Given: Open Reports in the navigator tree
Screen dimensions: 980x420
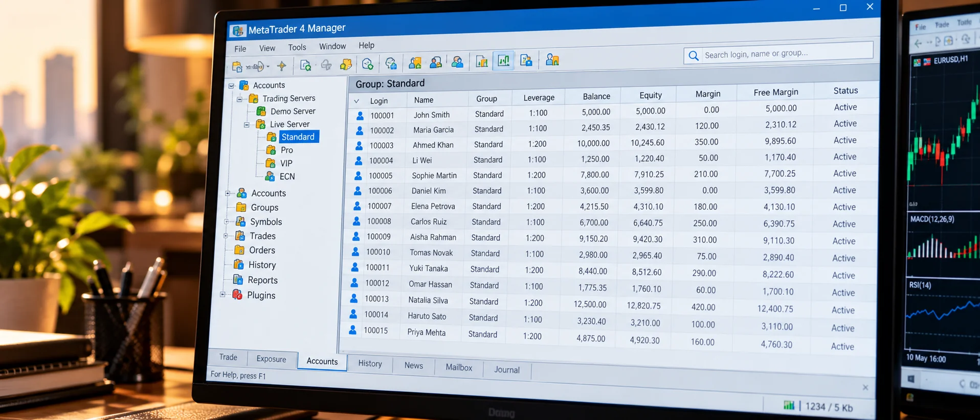Looking at the screenshot, I should pos(262,280).
